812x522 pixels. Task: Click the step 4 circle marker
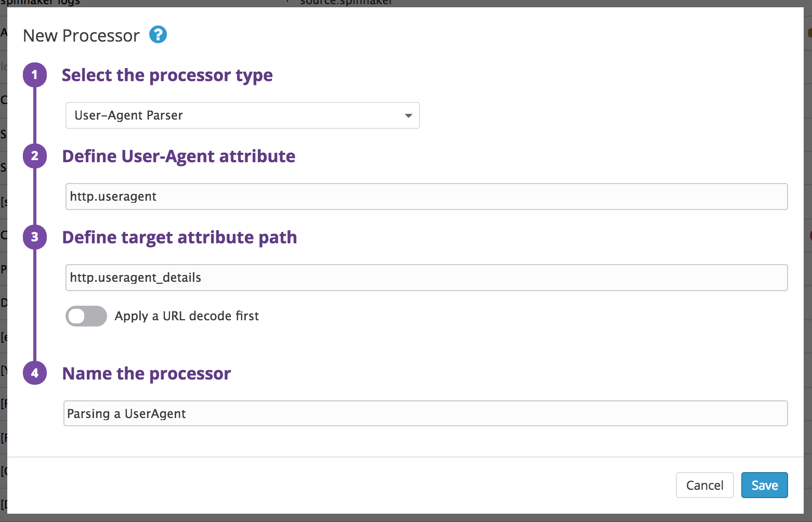[35, 373]
